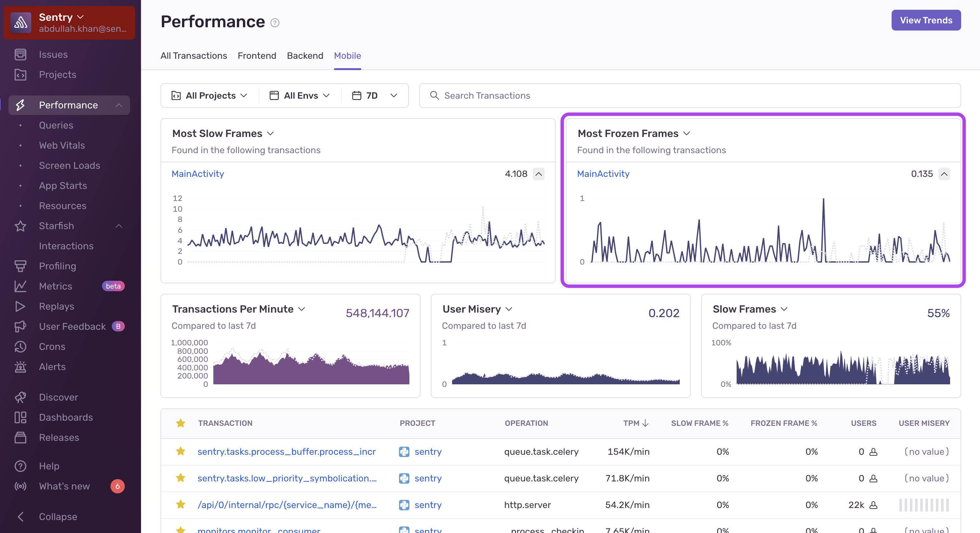Image resolution: width=980 pixels, height=533 pixels.
Task: Collapse MainActivity row in Most Frozen Frames
Action: coord(944,174)
